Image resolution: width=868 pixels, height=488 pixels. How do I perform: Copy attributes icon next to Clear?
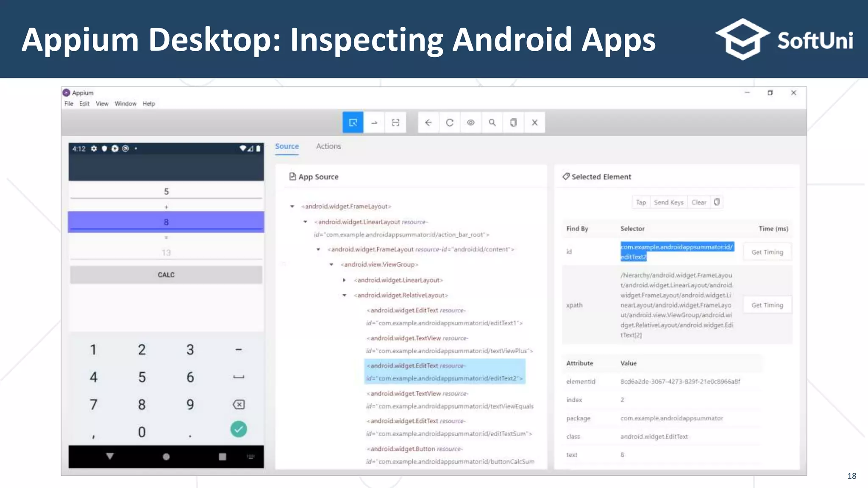click(x=717, y=202)
